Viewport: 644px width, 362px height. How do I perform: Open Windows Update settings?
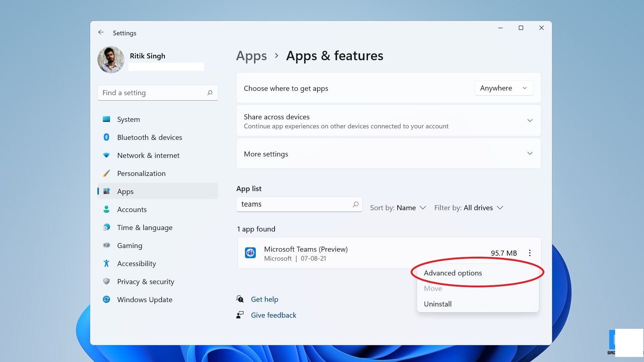click(x=158, y=300)
